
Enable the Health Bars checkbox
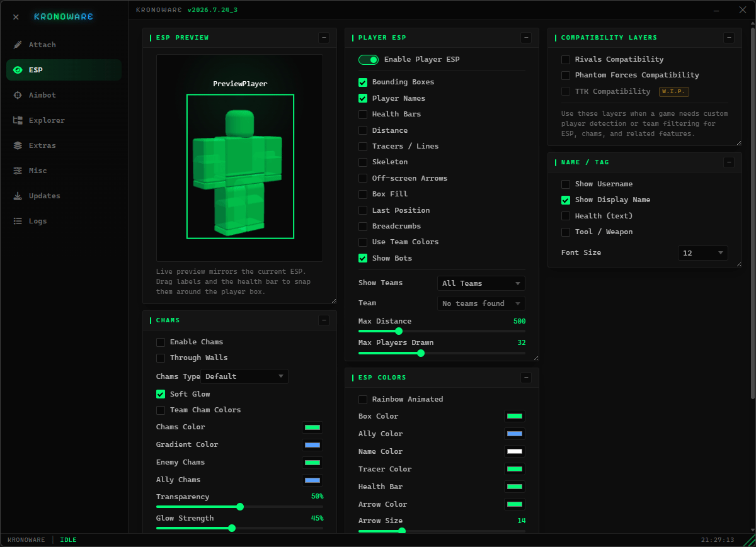[x=363, y=114]
